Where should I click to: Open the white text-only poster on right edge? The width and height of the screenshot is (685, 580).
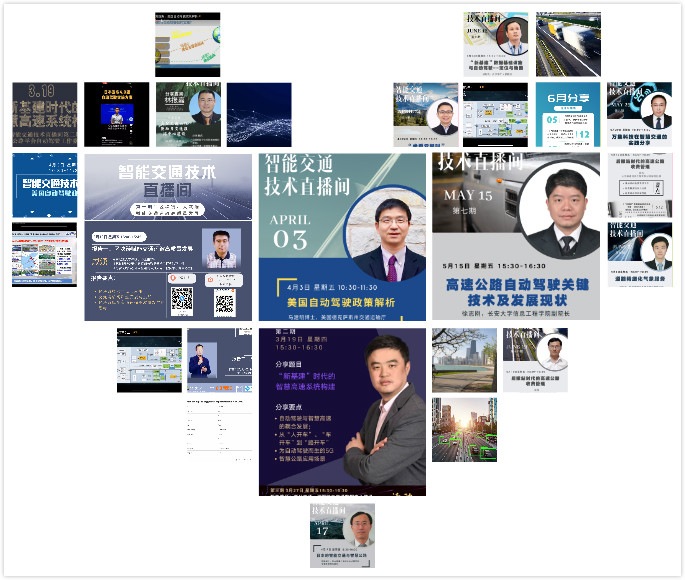(x=640, y=185)
